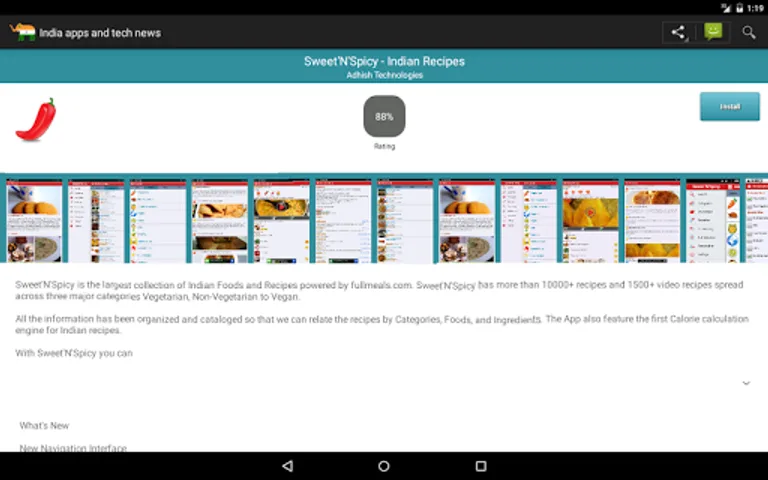Tap the 'What's New' section heading
This screenshot has height=480, width=768.
44,426
